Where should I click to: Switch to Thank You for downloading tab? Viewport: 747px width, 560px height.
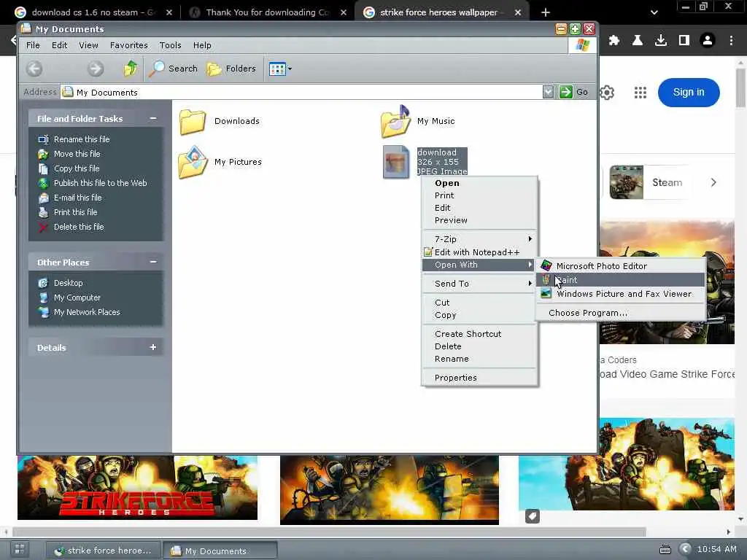pyautogui.click(x=267, y=12)
